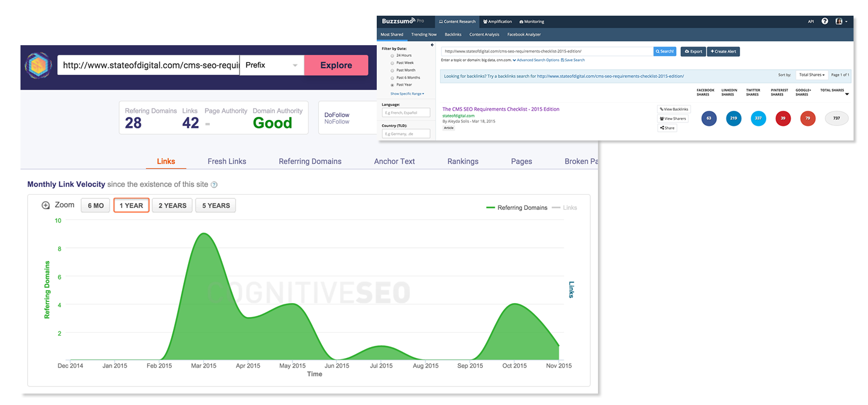Click the pink Explore button
Screen dimensions: 868x405
coord(336,65)
